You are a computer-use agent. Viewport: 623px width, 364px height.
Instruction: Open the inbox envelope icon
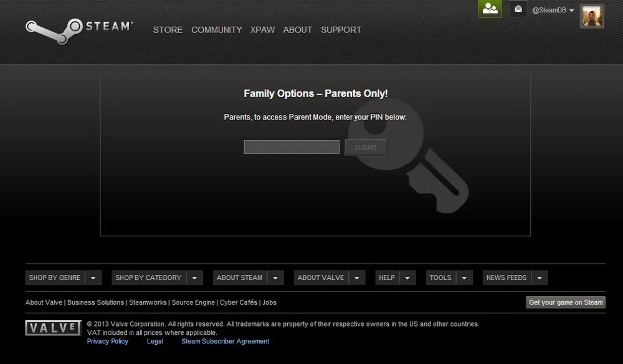tap(518, 9)
